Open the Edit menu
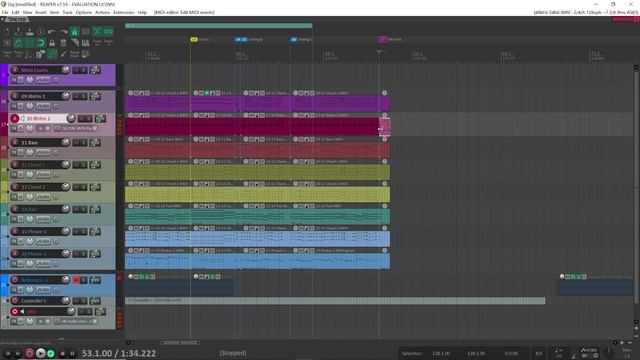This screenshot has height=360, width=640. click(x=16, y=12)
